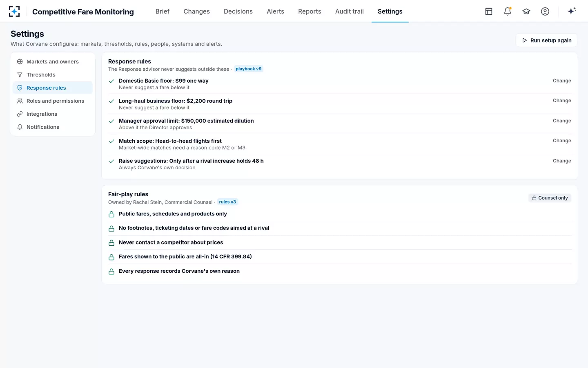Select Notifications in the settings sidebar
Image resolution: width=588 pixels, height=368 pixels.
tap(53, 127)
